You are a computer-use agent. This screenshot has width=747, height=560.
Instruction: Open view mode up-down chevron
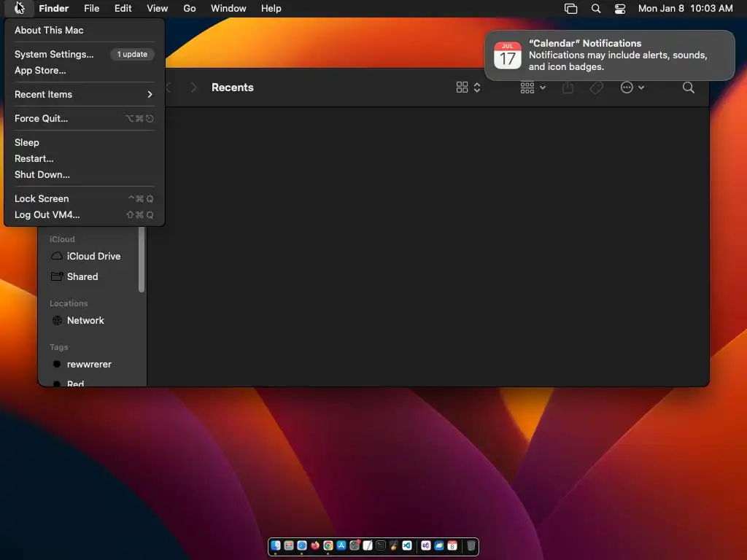click(477, 87)
